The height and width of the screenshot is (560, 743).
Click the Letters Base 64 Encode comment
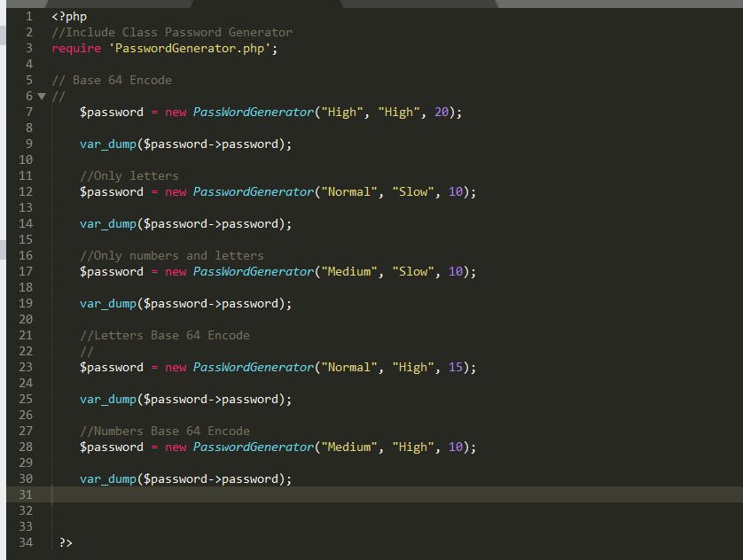(x=165, y=335)
